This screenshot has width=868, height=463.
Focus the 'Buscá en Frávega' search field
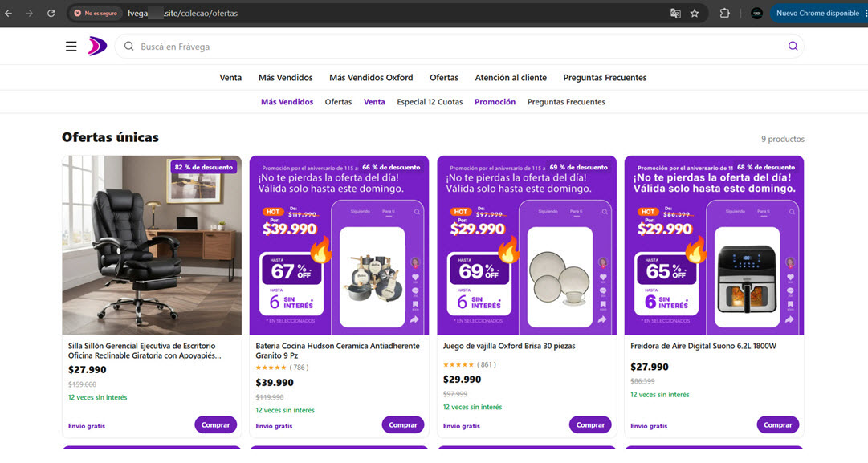click(x=459, y=47)
